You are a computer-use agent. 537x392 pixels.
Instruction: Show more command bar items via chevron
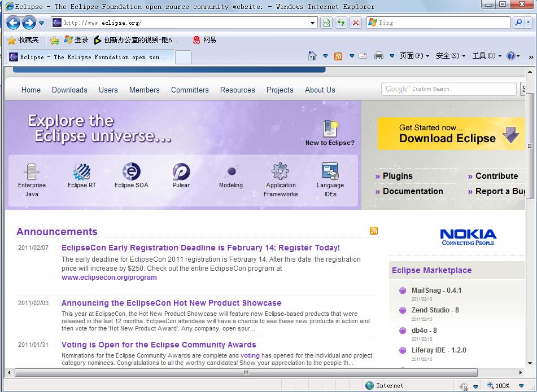(x=531, y=57)
